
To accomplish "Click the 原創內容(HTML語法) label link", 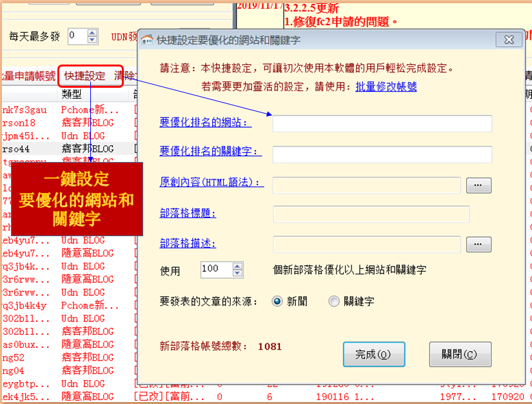I will point(212,183).
